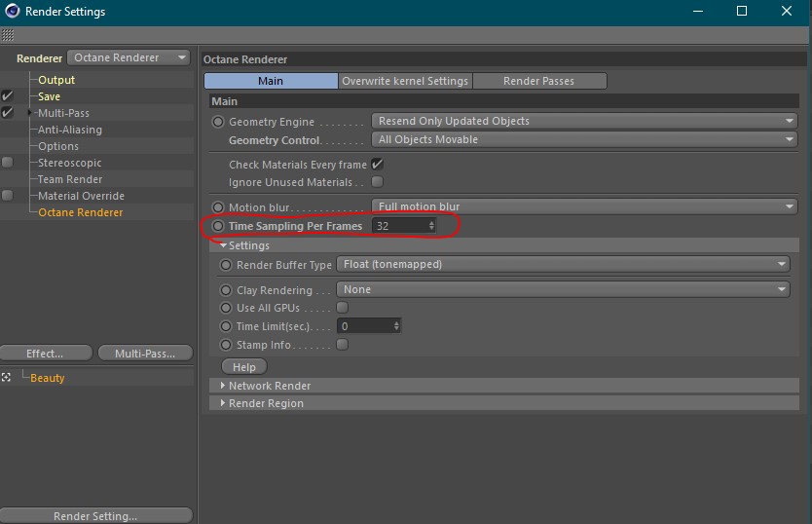The height and width of the screenshot is (524, 812).
Task: Click the Time Sampling Per Frames value field
Action: point(399,226)
